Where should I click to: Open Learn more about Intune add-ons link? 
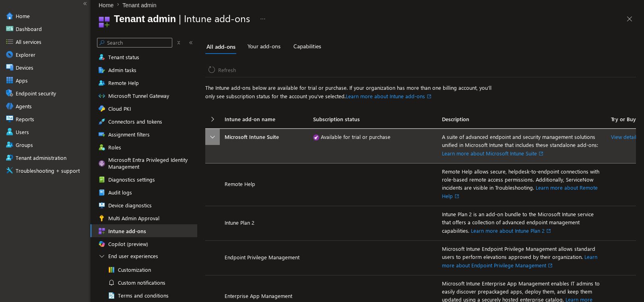tap(388, 97)
